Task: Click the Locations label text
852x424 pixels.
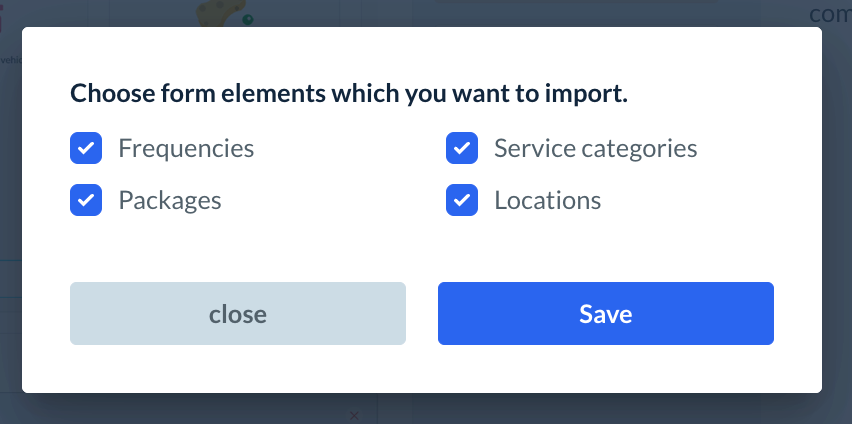Action: (x=547, y=200)
